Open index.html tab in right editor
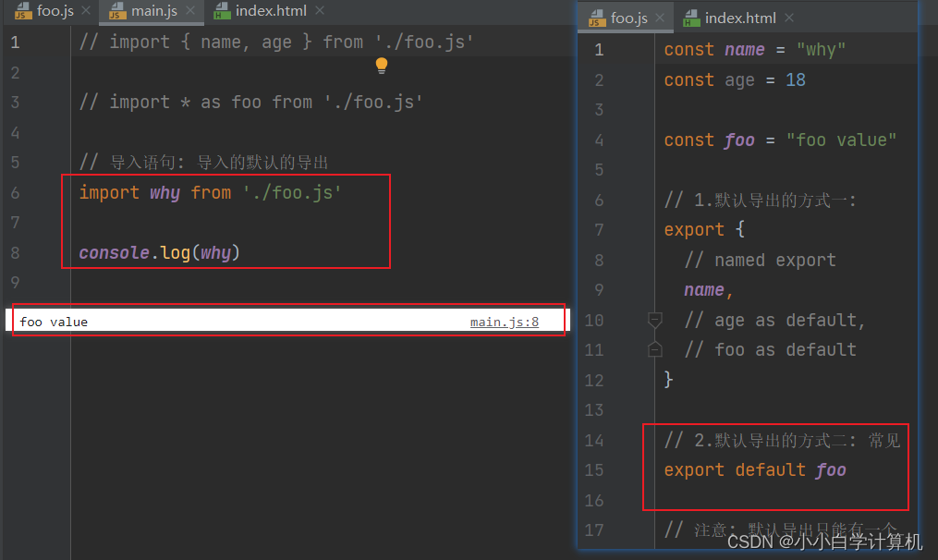Viewport: 938px width, 560px height. [740, 18]
